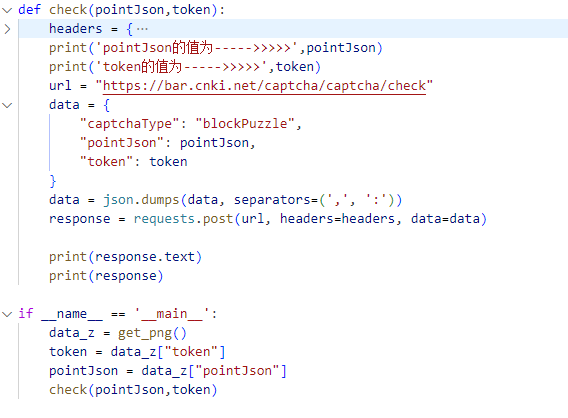Image resolution: width=568 pixels, height=418 pixels.
Task: Click the data_z["token"] subscript expression
Action: pos(168,352)
